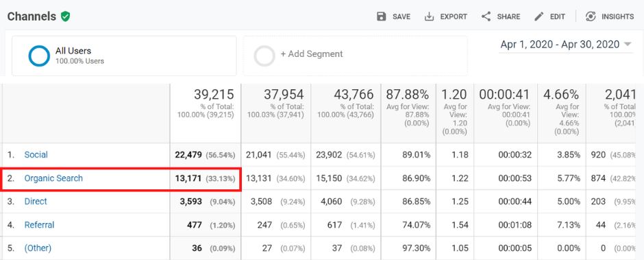Screen dimensions: 644x260
Task: Open the Direct channel link
Action: (36, 201)
